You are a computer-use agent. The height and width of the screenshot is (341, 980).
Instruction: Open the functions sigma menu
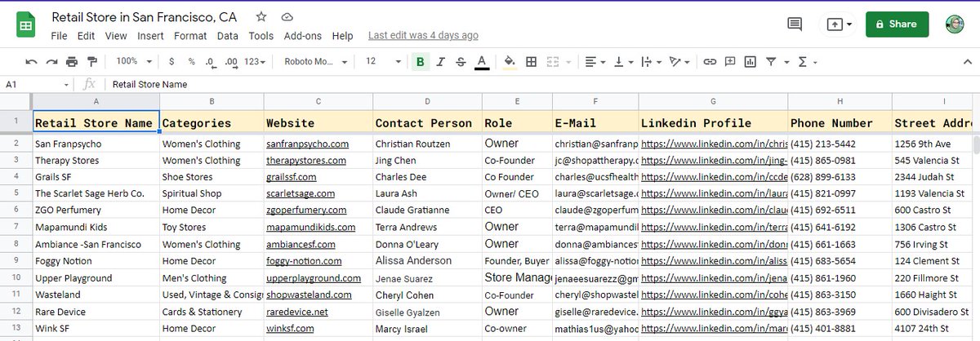click(x=807, y=61)
